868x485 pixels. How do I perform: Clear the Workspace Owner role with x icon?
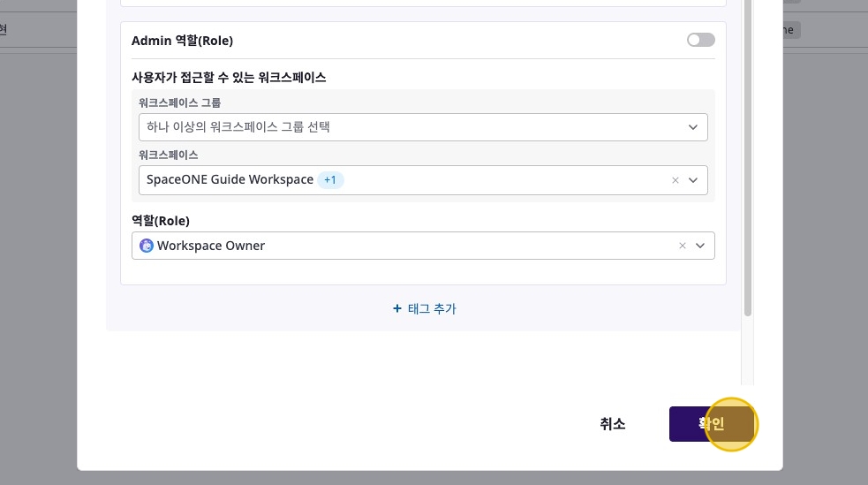(683, 246)
